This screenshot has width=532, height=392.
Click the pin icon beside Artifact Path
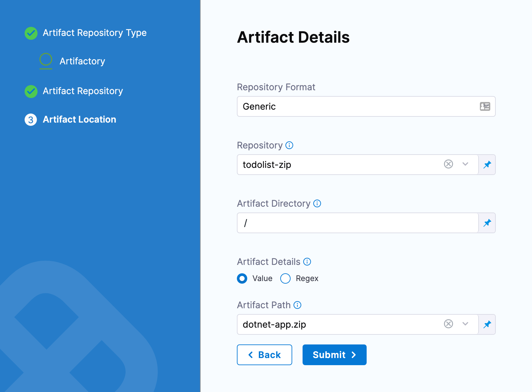coord(487,324)
